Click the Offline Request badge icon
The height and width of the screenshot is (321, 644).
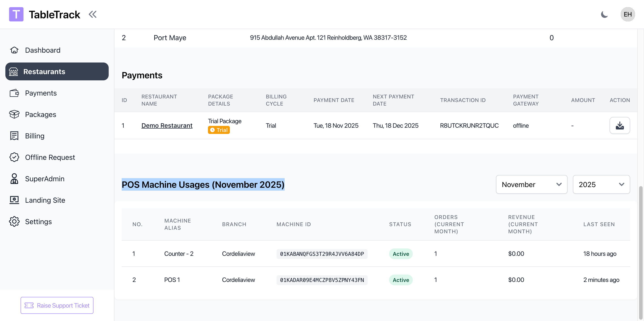coord(14,157)
